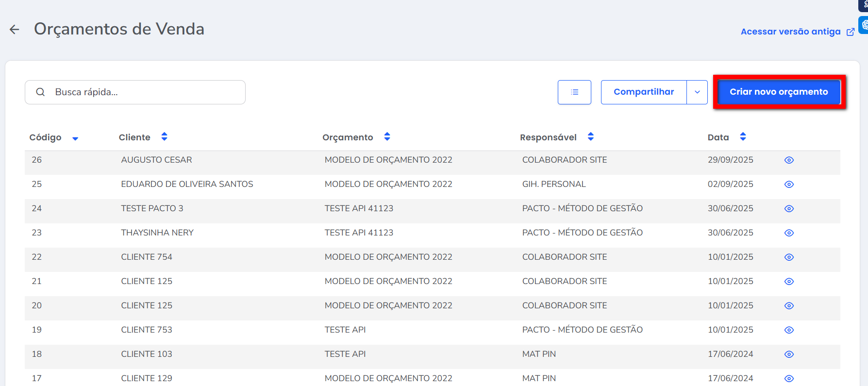Viewport: 868px width, 386px height.
Task: Show budget 19 using its eye icon
Action: click(789, 330)
